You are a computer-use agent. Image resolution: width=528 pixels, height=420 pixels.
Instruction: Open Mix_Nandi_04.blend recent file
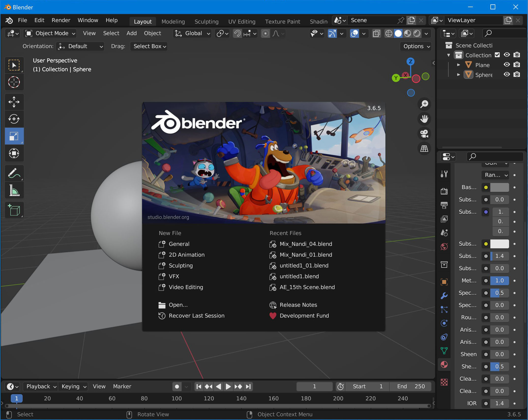306,244
